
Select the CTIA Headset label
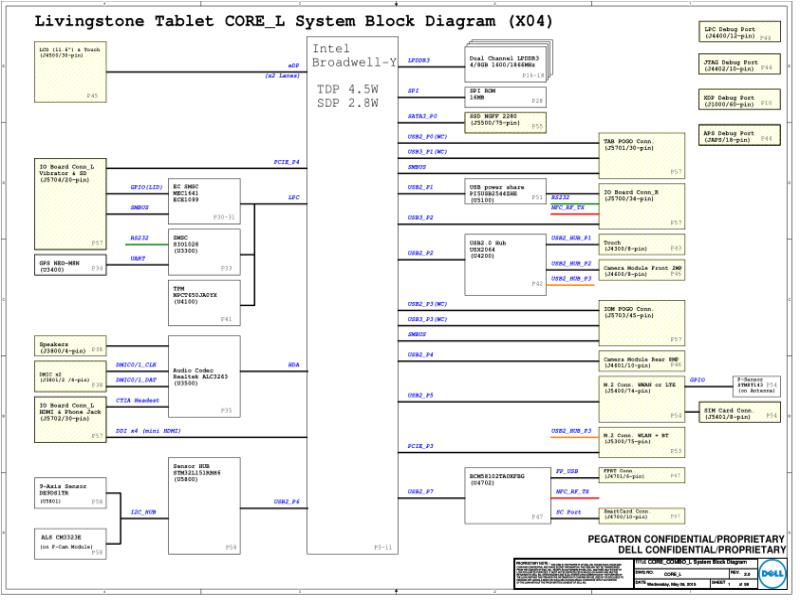(137, 401)
